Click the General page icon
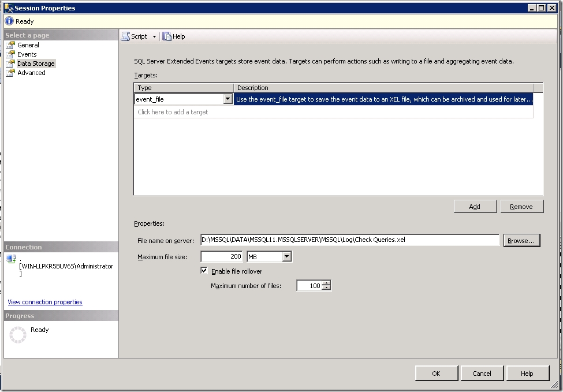The height and width of the screenshot is (392, 563). (x=10, y=45)
